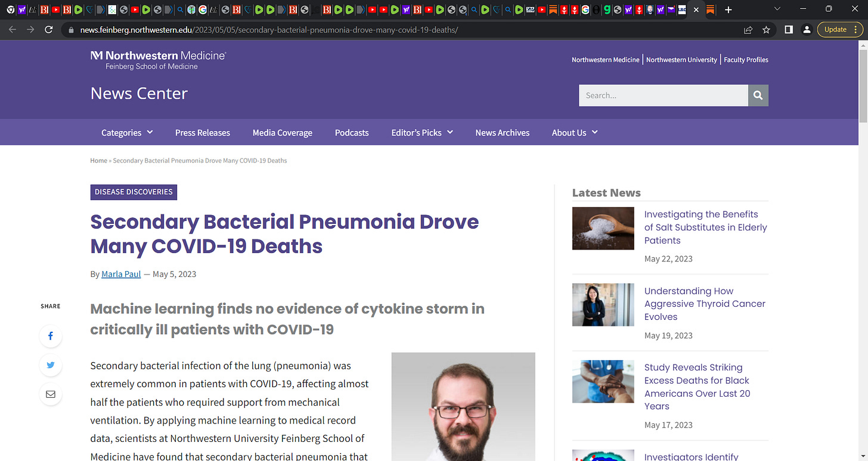Open a new tab with the plus button
Screen dimensions: 868x461
point(728,10)
